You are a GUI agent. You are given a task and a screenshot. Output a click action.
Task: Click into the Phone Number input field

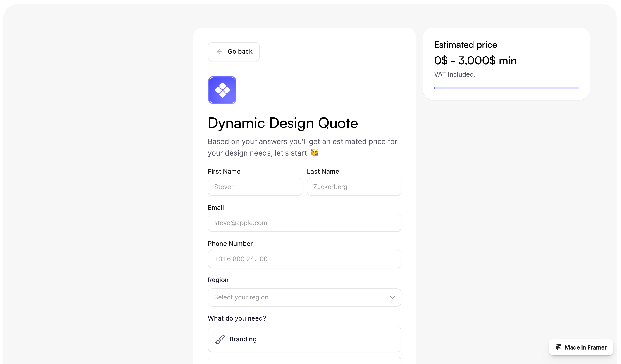(x=304, y=259)
